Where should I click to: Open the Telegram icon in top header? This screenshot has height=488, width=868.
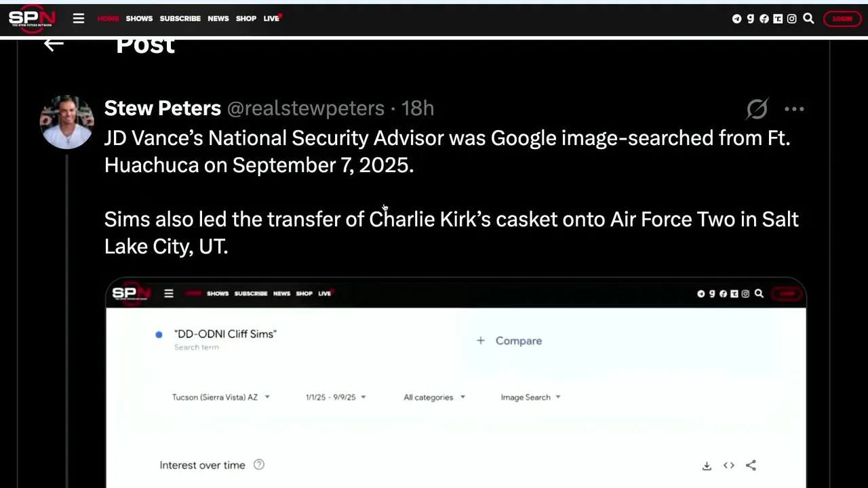[x=736, y=19]
